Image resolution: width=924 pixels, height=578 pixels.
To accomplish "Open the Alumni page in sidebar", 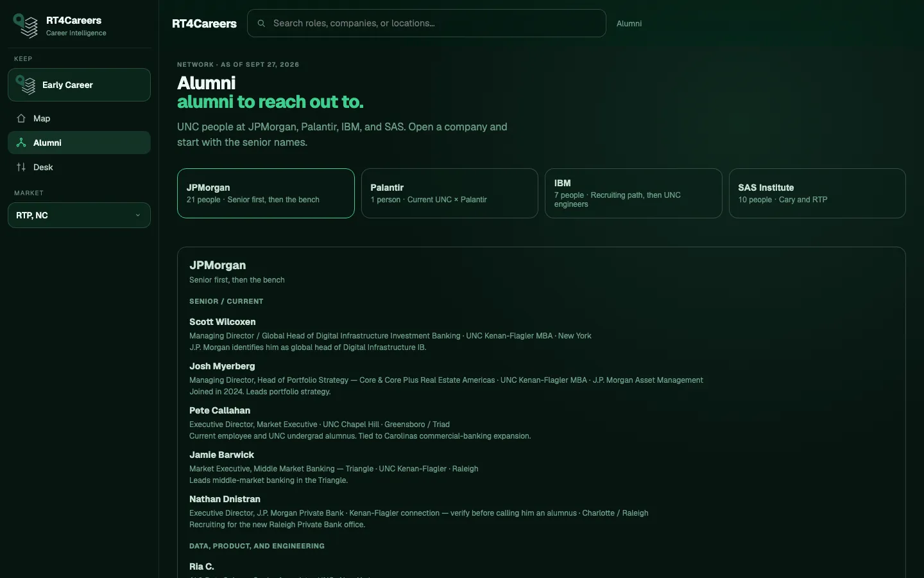I will tap(79, 143).
